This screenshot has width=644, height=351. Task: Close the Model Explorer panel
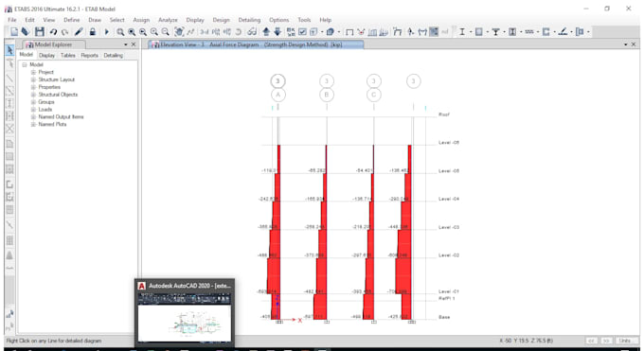134,44
